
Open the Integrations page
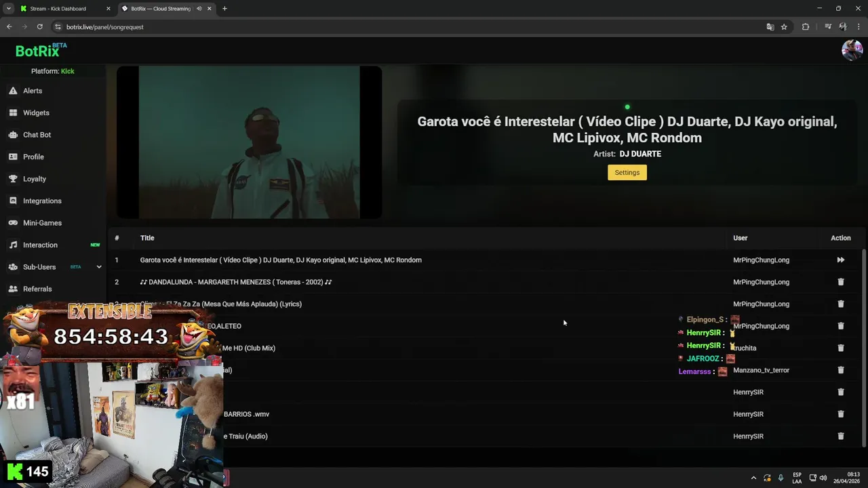tap(42, 201)
